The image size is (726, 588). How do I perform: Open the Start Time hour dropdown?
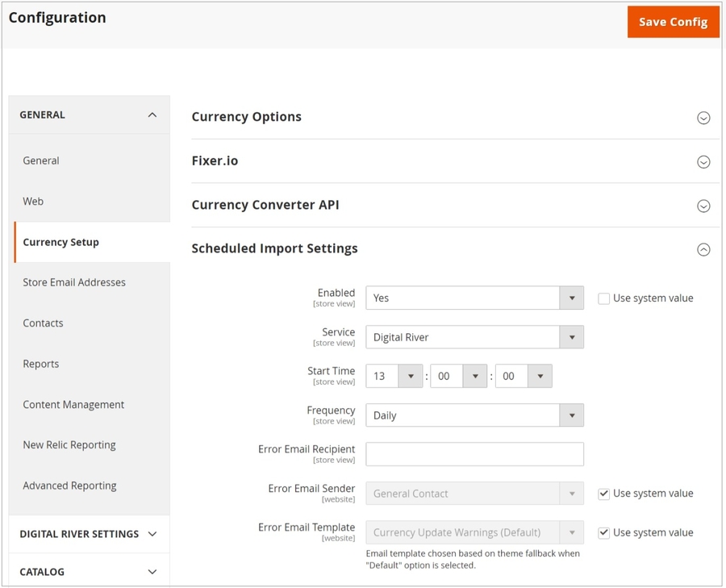(x=394, y=377)
